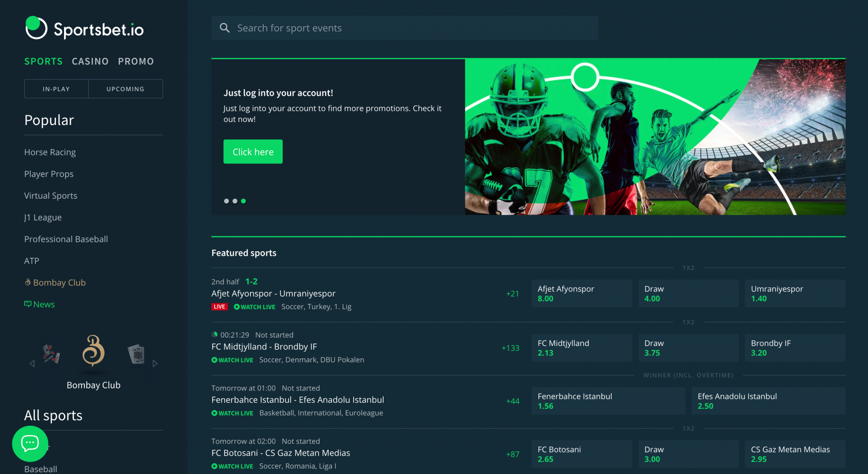Open FC Midtjylland - Brondby IF match
Viewport: 868px width, 474px height.
click(264, 346)
